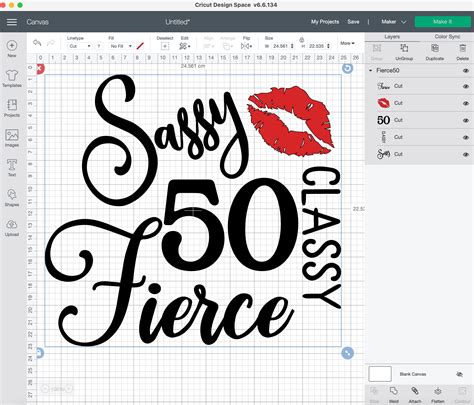The image size is (474, 405).
Task: Click the height size input field
Action: [316, 46]
